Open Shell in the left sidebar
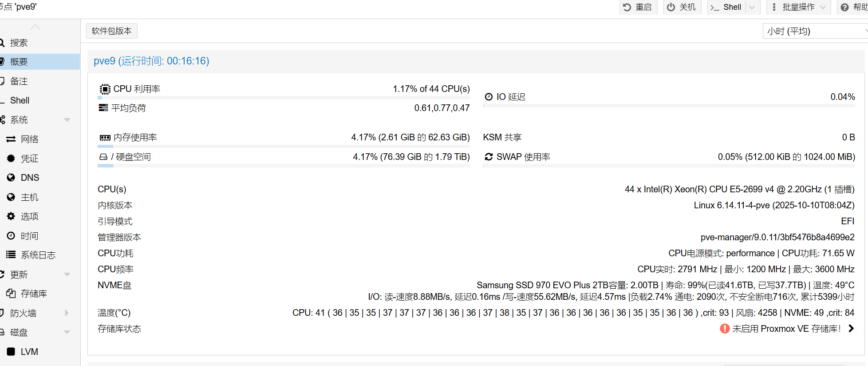This screenshot has width=868, height=366. pos(20,100)
